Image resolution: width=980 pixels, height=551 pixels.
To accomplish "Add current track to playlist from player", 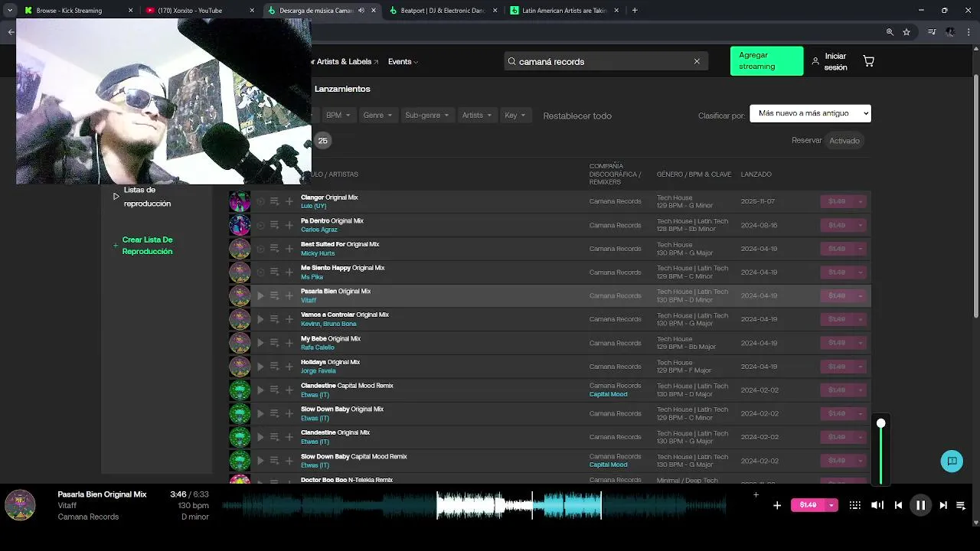I will click(x=777, y=505).
